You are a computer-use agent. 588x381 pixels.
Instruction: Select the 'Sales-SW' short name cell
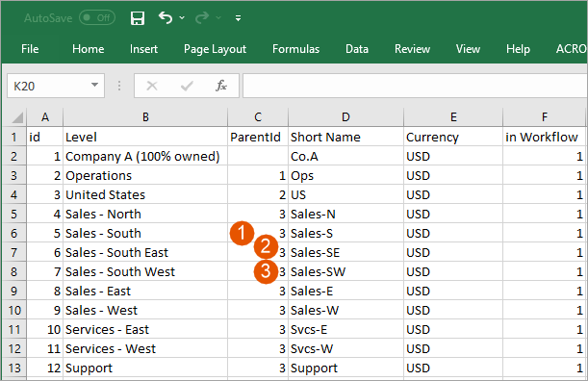345,271
